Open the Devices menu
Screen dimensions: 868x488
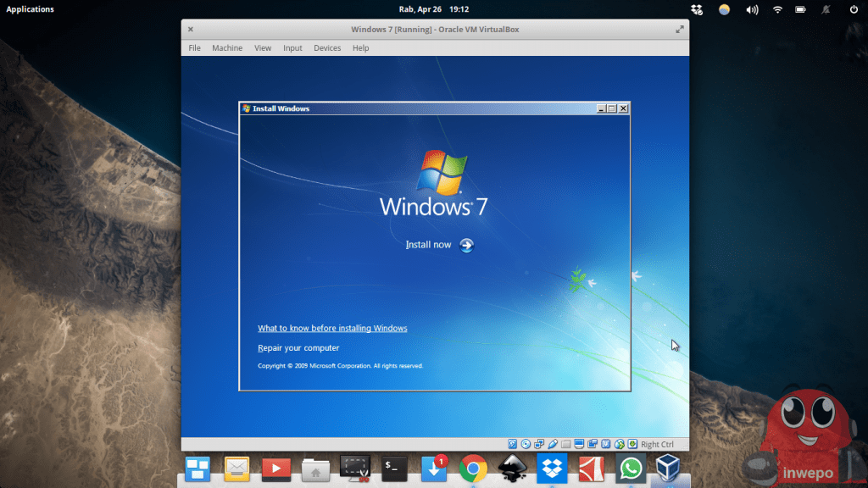[327, 48]
